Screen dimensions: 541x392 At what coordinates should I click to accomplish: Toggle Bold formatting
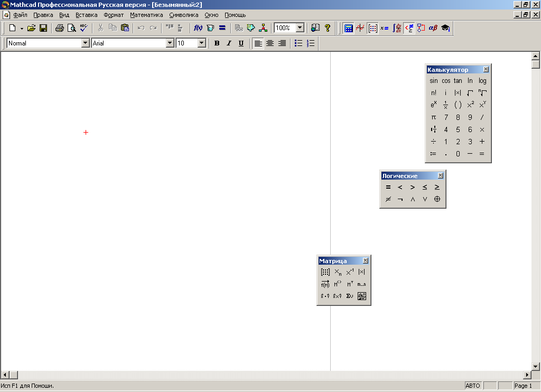[217, 43]
